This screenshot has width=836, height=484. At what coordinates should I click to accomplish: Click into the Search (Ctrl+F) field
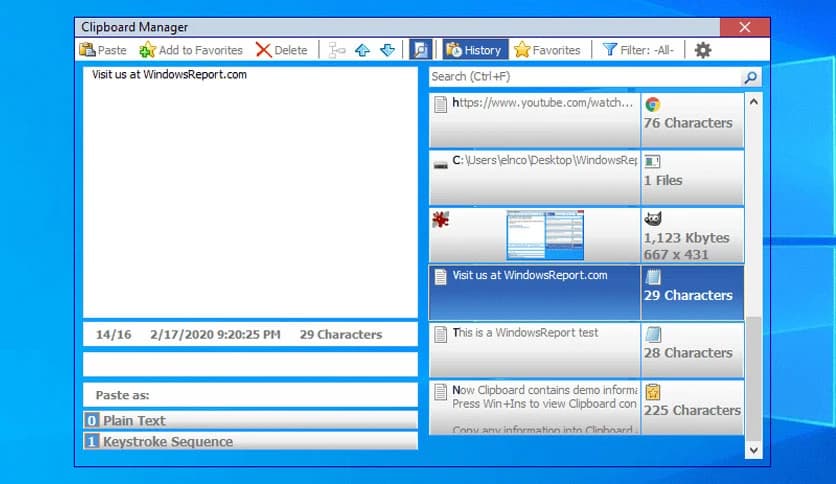[x=585, y=77]
